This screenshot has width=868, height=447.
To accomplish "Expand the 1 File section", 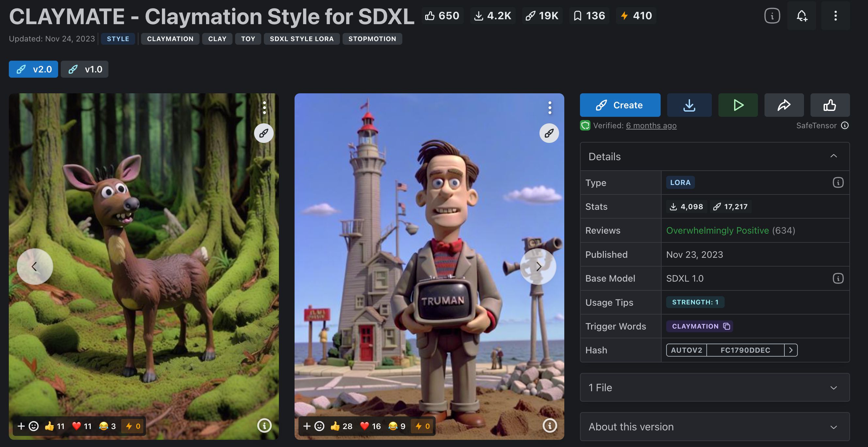I will point(833,388).
